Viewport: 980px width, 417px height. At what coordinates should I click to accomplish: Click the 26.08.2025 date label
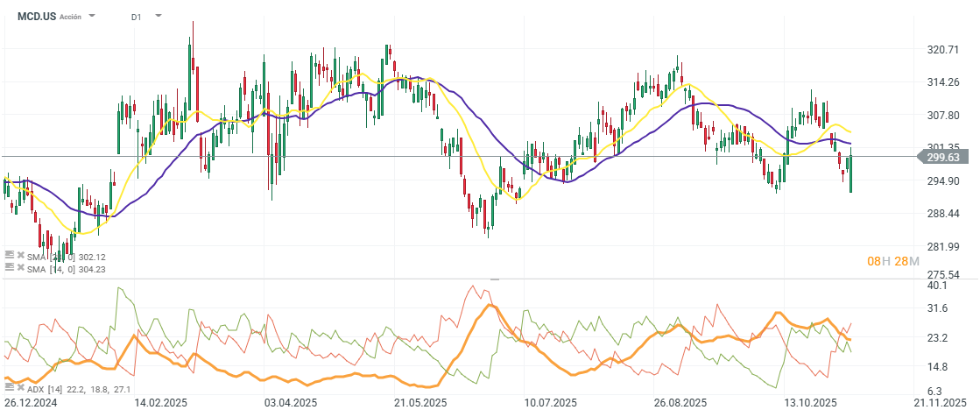[680, 403]
